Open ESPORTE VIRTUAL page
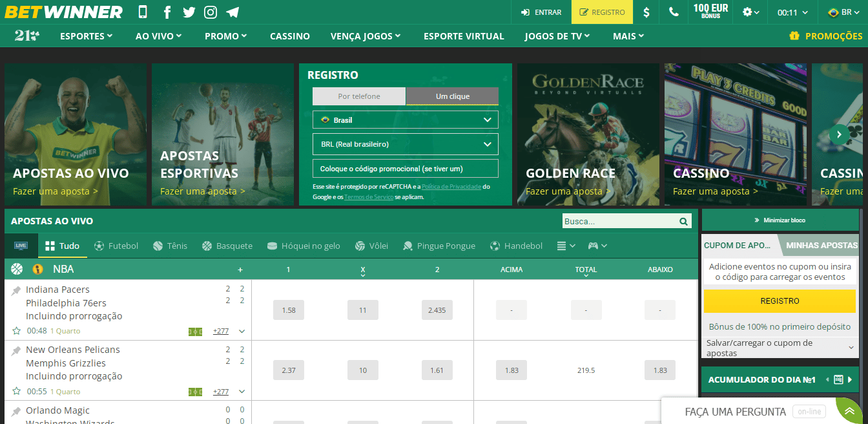The width and height of the screenshot is (868, 424). 464,36
